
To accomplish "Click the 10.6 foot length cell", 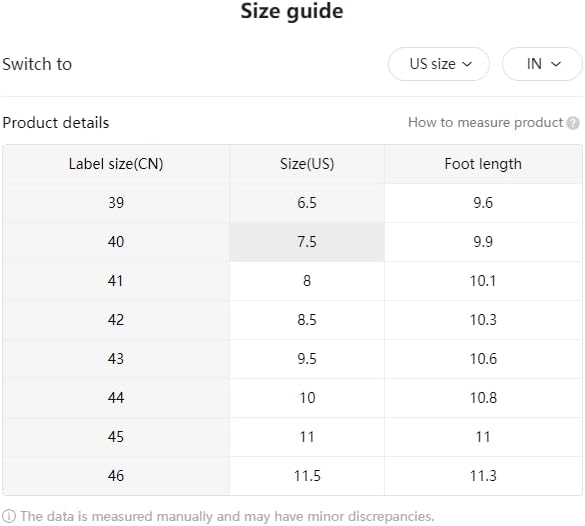I will [483, 359].
